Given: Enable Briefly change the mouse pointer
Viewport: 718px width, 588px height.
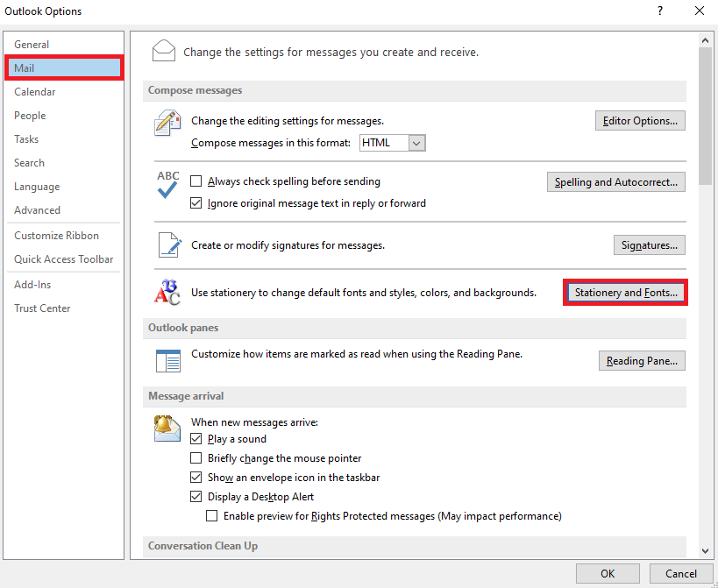Looking at the screenshot, I should click(196, 457).
